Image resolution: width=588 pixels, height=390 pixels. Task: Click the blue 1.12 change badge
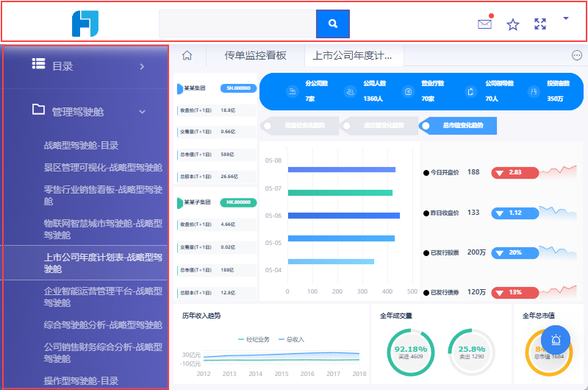pos(515,213)
